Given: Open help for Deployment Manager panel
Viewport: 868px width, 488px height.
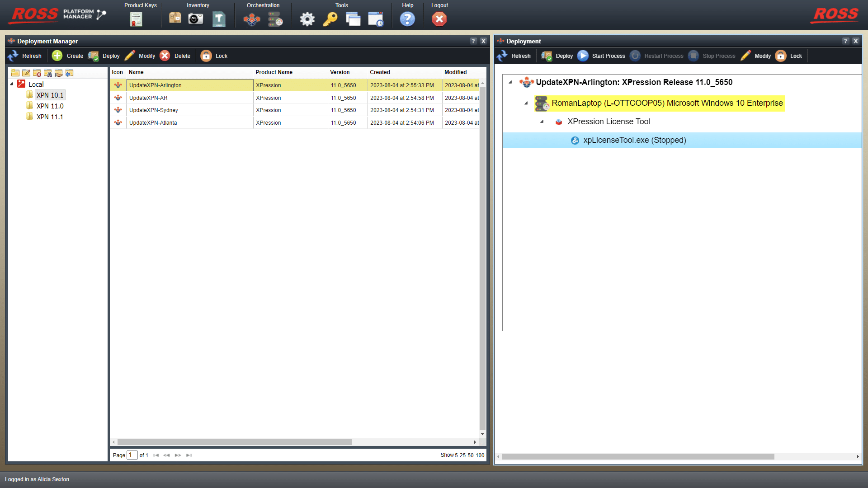Looking at the screenshot, I should pos(473,41).
